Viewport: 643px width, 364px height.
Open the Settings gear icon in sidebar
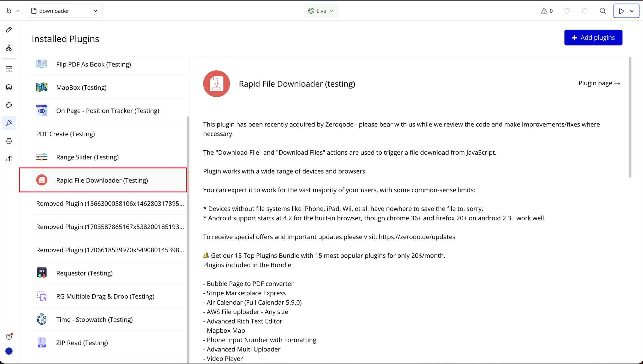tap(9, 141)
